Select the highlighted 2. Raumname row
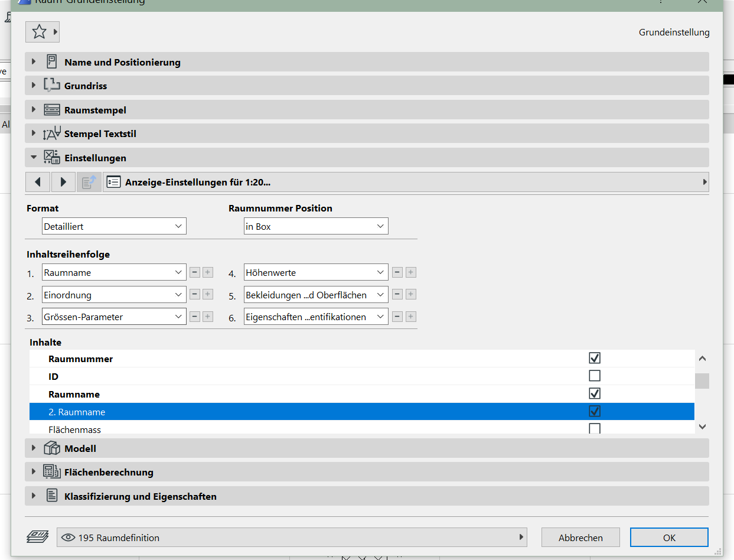 tap(362, 412)
